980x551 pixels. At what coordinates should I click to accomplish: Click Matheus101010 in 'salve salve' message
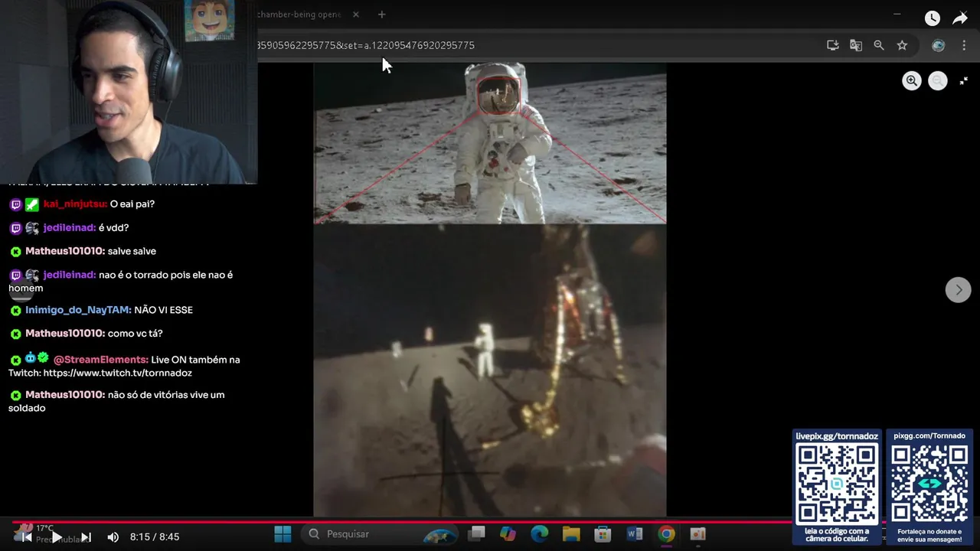[x=65, y=251]
